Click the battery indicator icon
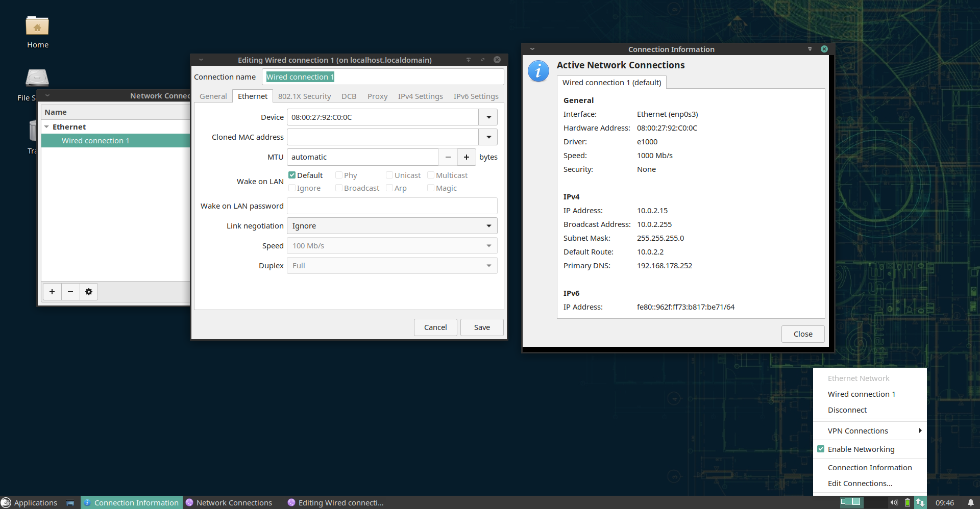Viewport: 980px width, 509px height. [908, 502]
